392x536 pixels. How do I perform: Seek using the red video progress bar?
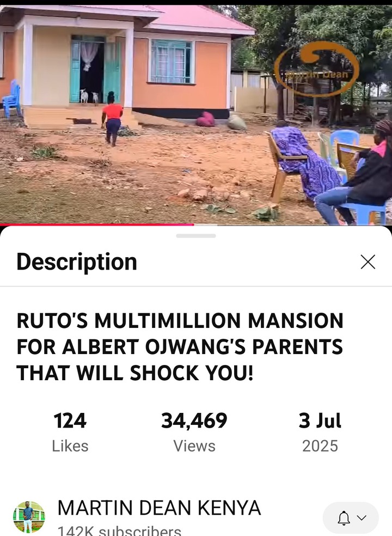97,224
